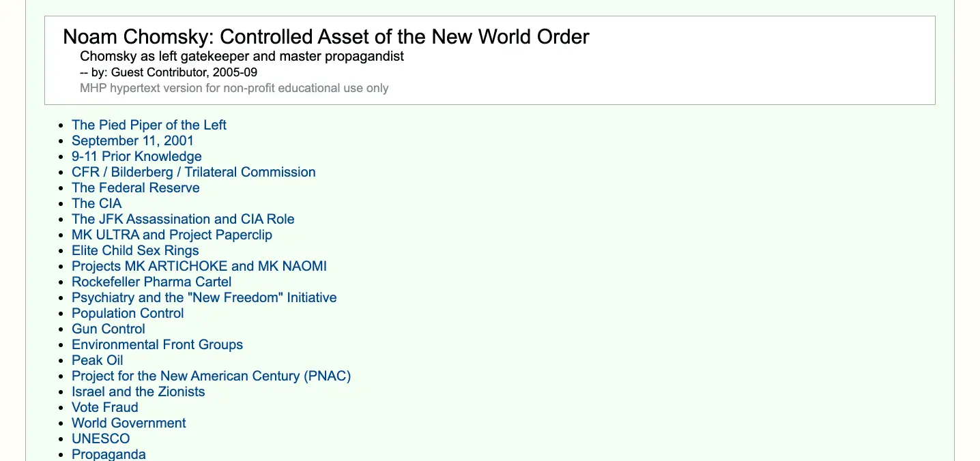Click the "September 11, 2001" link
This screenshot has width=980, height=461.
pyautogui.click(x=132, y=140)
